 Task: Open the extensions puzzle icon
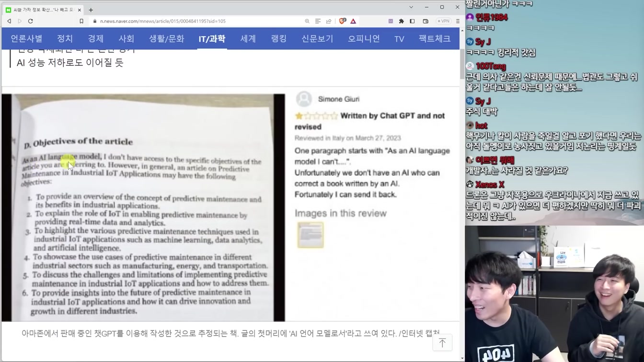tap(402, 21)
